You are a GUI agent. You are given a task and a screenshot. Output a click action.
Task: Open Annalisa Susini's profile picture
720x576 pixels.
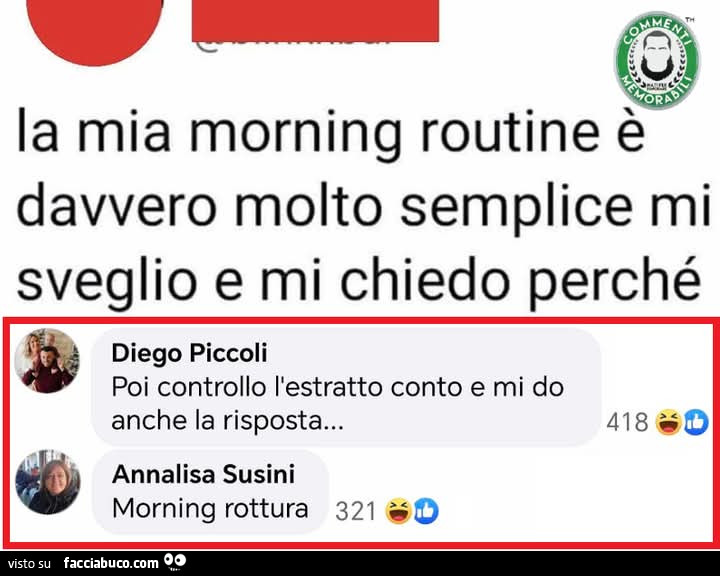tap(48, 481)
